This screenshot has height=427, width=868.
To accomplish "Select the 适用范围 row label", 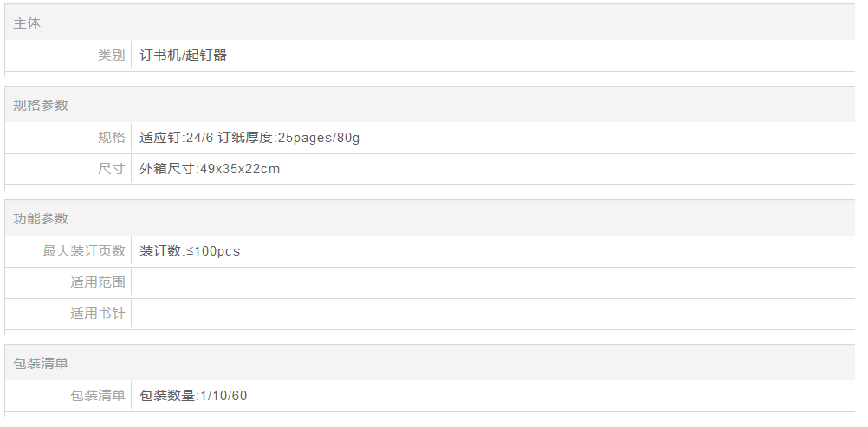I will pyautogui.click(x=97, y=282).
